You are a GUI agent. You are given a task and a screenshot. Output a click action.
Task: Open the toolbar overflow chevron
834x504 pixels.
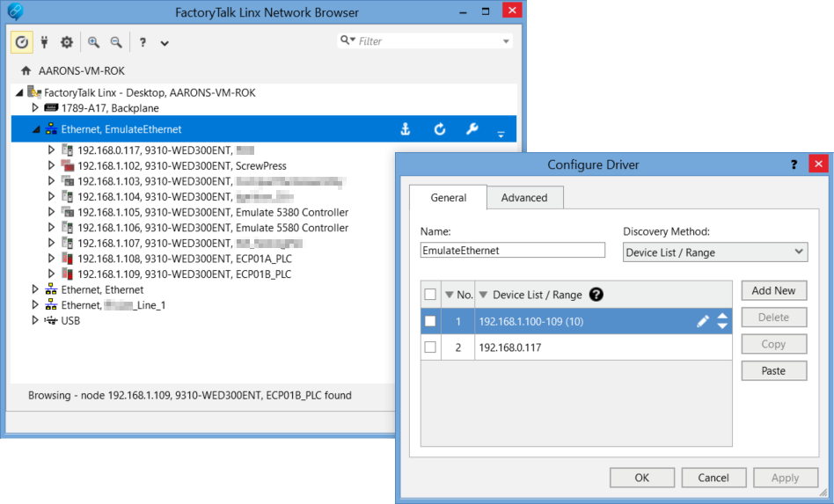click(165, 43)
